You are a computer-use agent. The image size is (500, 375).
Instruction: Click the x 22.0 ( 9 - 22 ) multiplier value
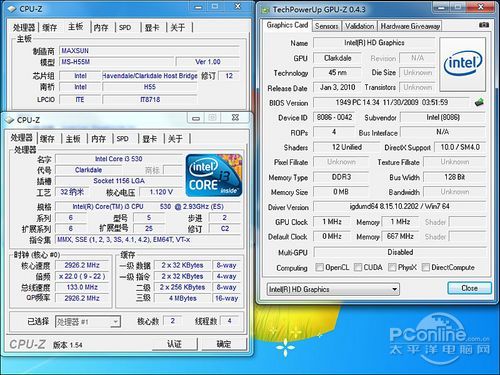point(82,276)
